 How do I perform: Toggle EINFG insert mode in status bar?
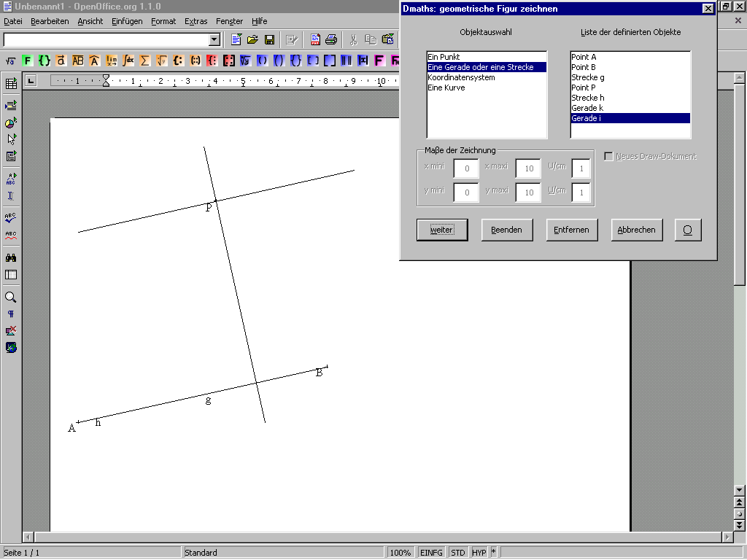(x=431, y=553)
